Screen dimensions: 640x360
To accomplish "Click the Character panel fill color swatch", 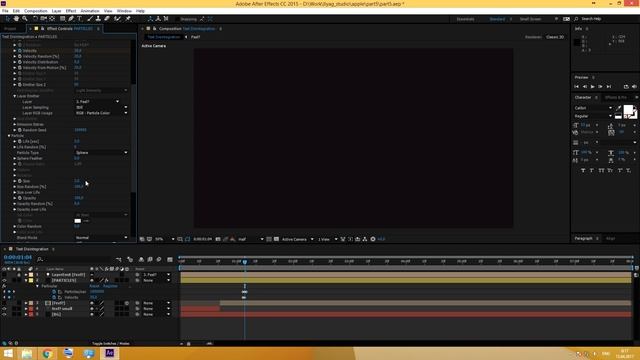I will tap(628, 109).
